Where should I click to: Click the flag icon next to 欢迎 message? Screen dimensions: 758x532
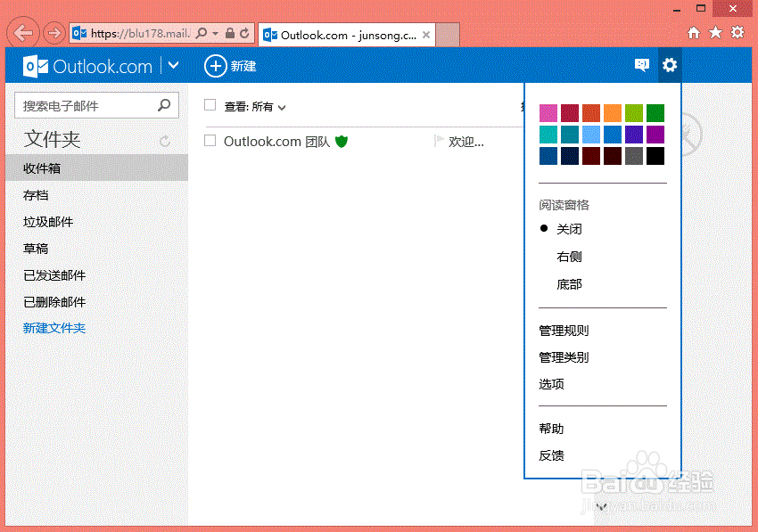(x=438, y=141)
